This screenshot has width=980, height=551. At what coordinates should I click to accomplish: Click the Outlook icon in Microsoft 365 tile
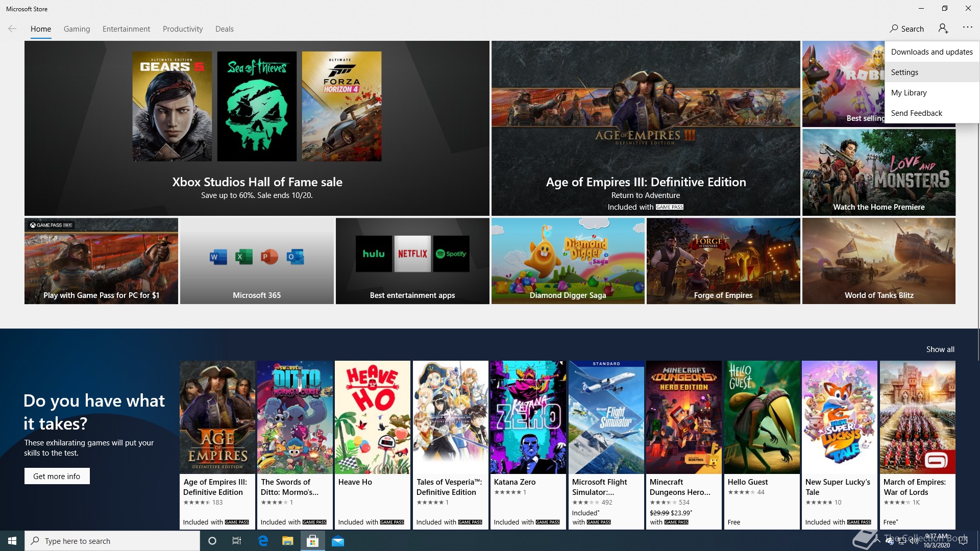coord(295,256)
